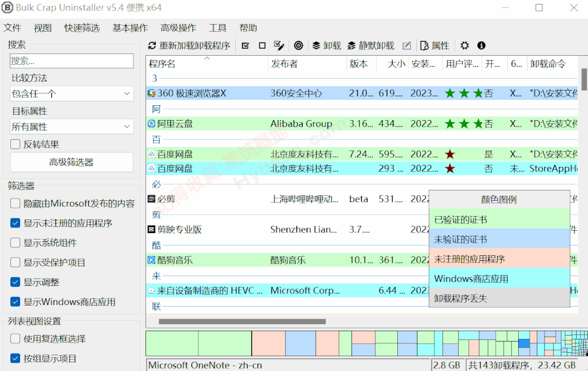Screen dimensions: 588x371
Task: Sort by the 大小 column header
Action: tap(392, 64)
